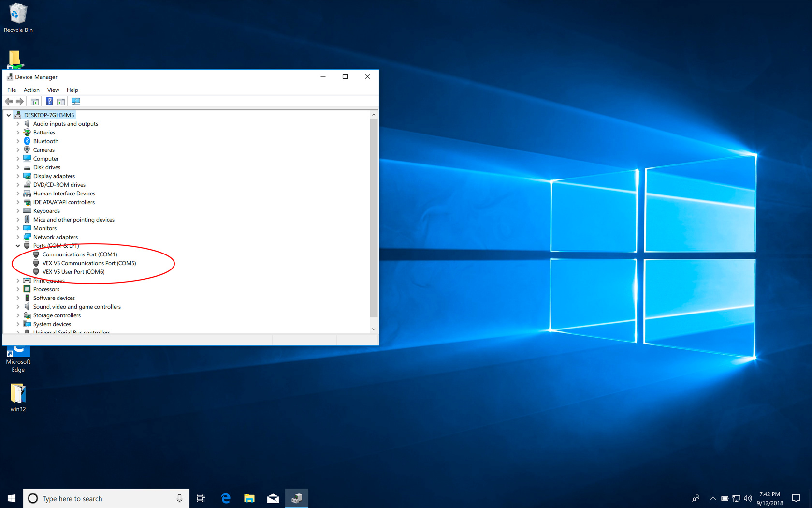The image size is (812, 508).
Task: Click the scan for hardware changes icon
Action: (76, 102)
